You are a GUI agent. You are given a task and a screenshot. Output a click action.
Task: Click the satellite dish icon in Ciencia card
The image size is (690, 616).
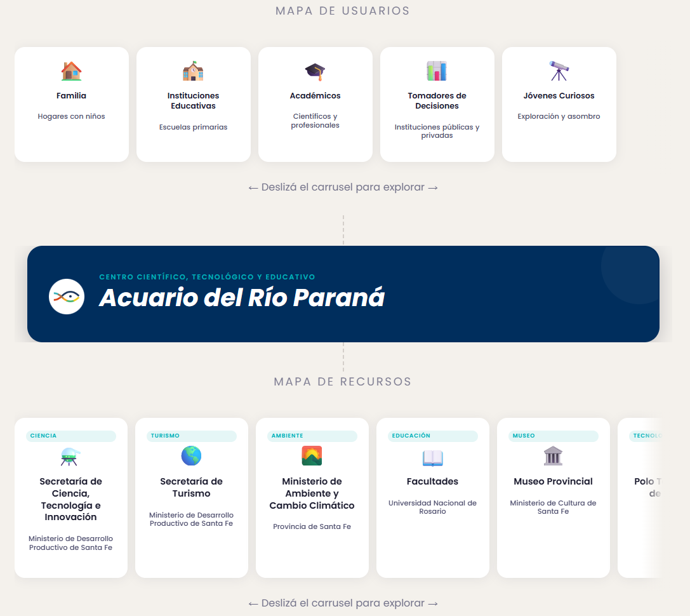click(70, 456)
